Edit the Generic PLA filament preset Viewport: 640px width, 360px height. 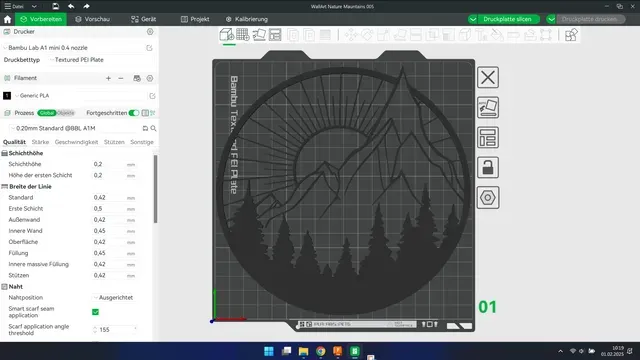(152, 96)
